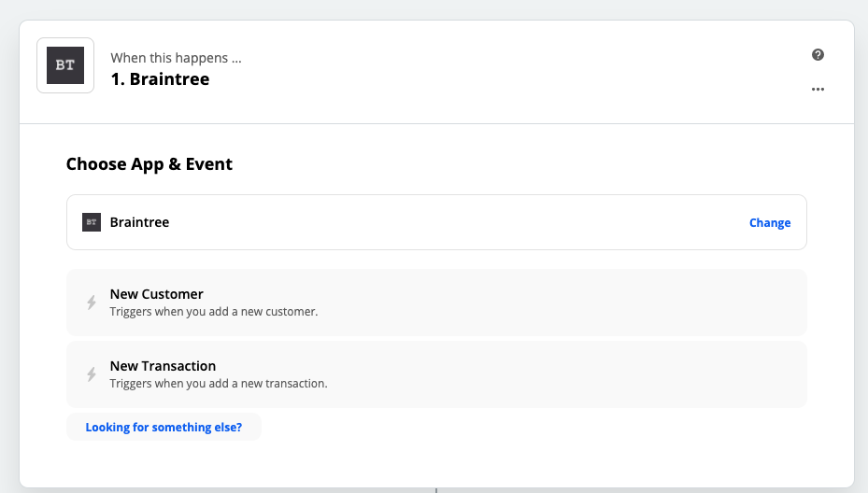Viewport: 868px width, 493px height.
Task: Click the lightning bolt icon beside New Customer
Action: (x=92, y=303)
